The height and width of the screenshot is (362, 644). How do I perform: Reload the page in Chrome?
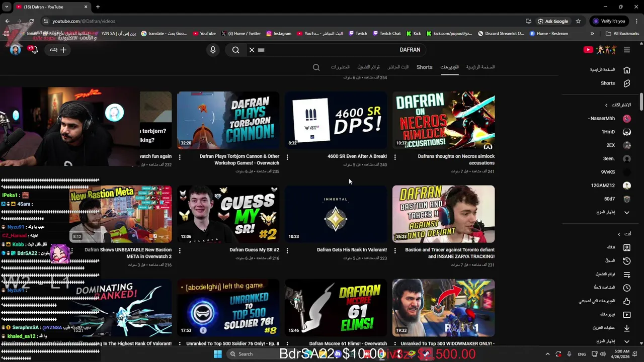pos(31,21)
